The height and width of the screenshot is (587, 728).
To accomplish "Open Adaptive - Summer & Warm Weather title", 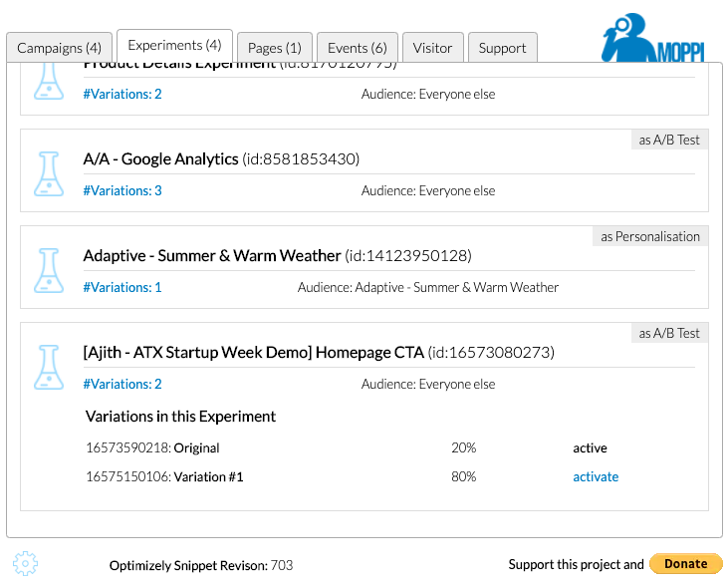I will pos(277,255).
